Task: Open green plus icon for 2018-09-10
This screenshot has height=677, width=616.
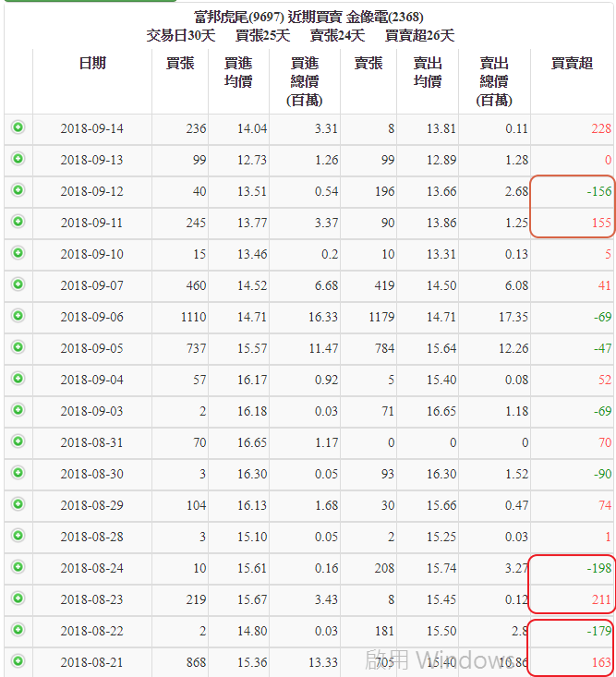Action: 18,253
